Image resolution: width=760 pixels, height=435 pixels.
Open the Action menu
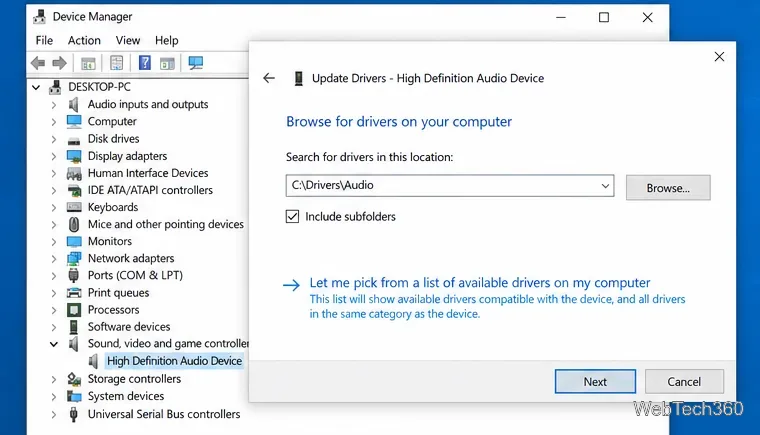(x=84, y=40)
